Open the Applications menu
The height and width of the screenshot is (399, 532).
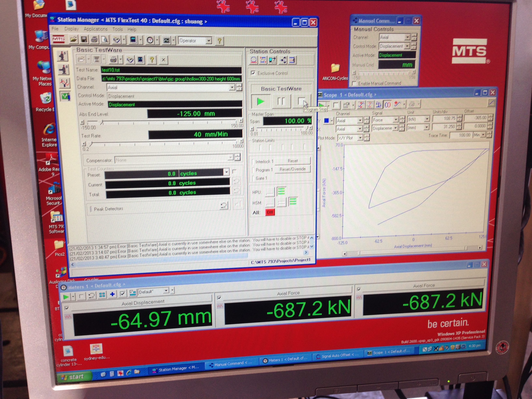pos(96,29)
